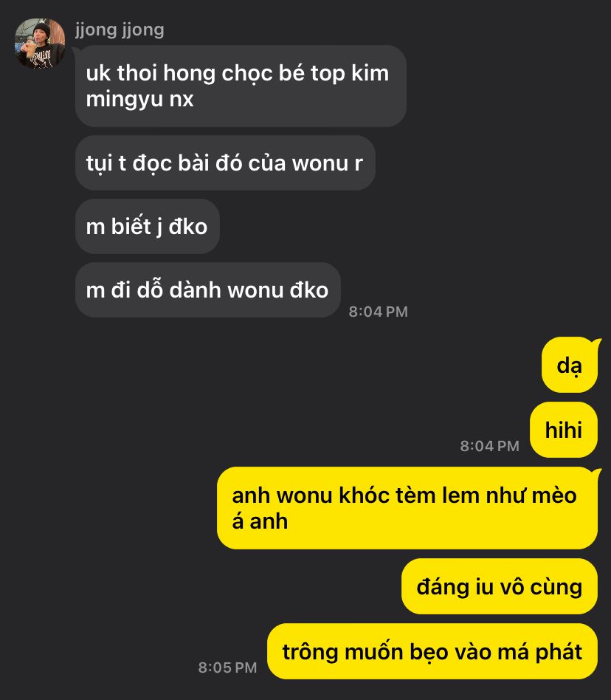Tap the 'đáng iu vô cùng' bubble
Screen dimensions: 611x700
[500, 586]
